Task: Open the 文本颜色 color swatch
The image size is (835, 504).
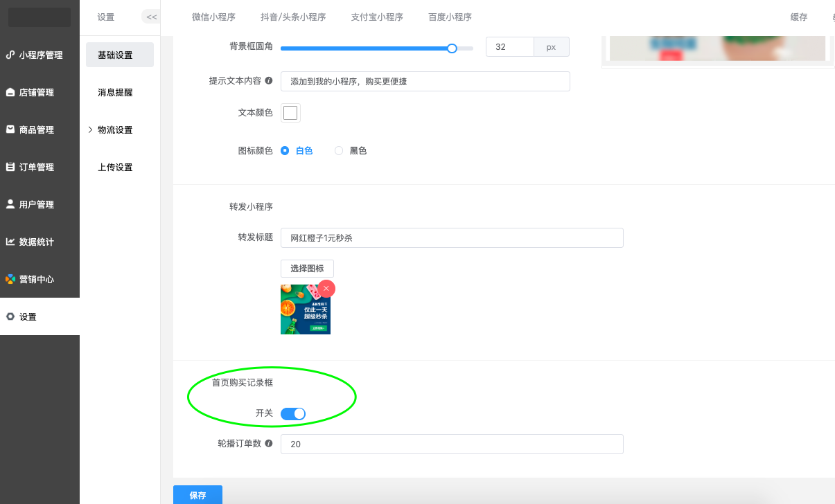Action: pyautogui.click(x=290, y=113)
